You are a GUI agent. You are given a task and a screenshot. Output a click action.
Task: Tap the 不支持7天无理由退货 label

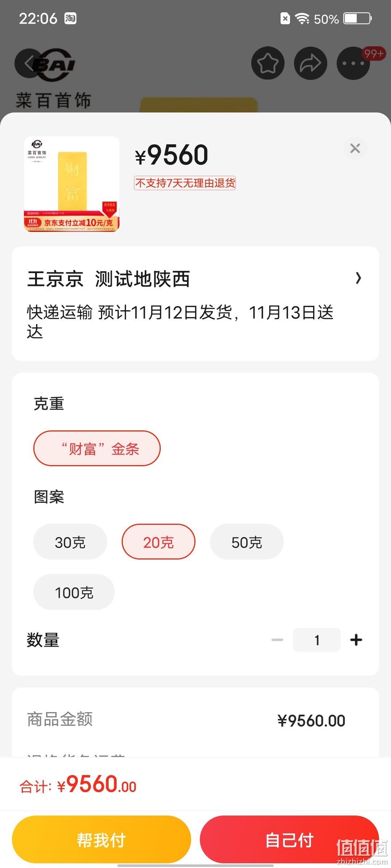point(185,183)
